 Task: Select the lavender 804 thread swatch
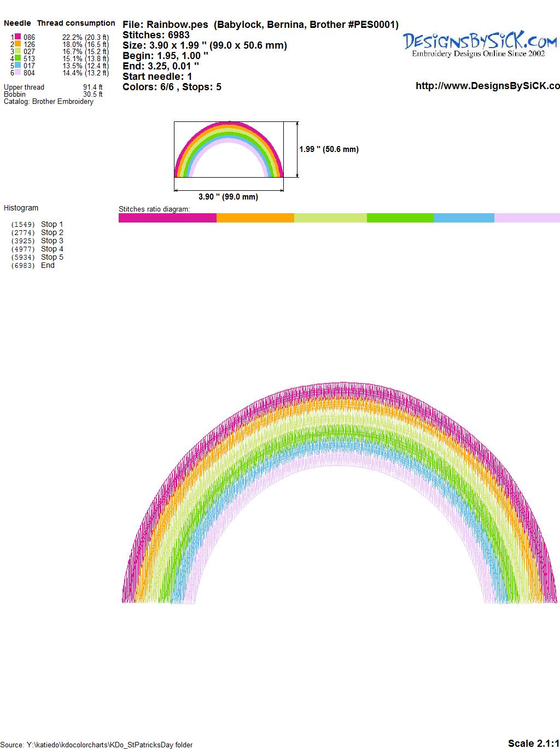coord(17,73)
